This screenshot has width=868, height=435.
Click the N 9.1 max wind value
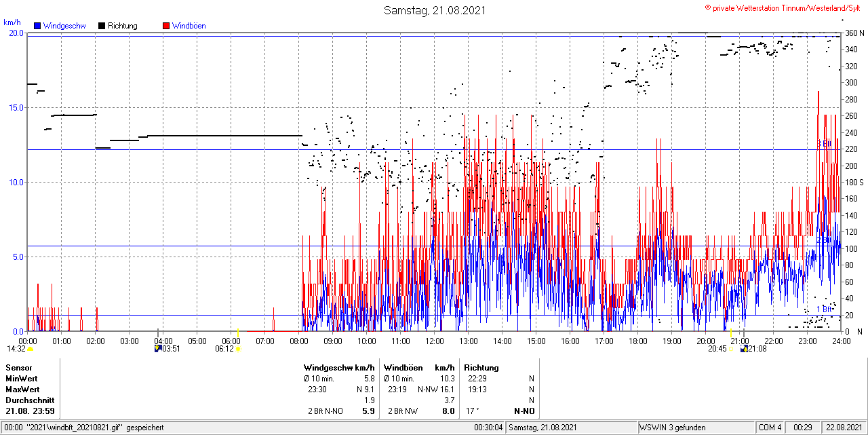pyautogui.click(x=366, y=390)
